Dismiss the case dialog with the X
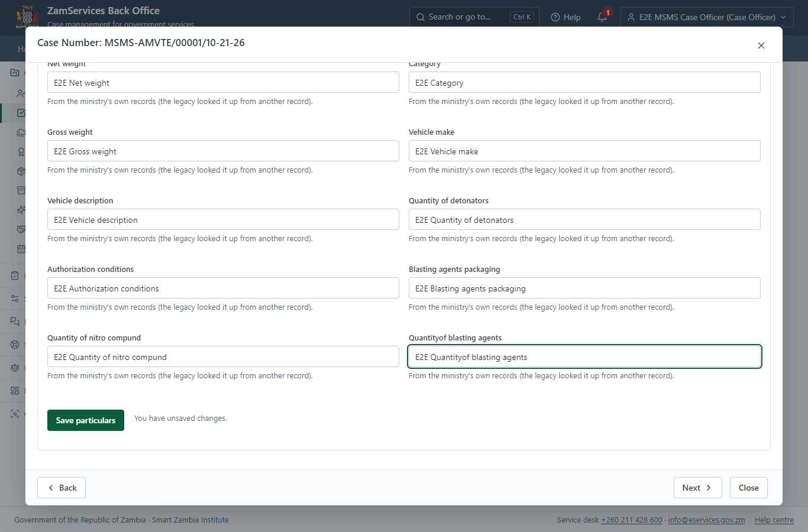The width and height of the screenshot is (808, 532). tap(761, 46)
